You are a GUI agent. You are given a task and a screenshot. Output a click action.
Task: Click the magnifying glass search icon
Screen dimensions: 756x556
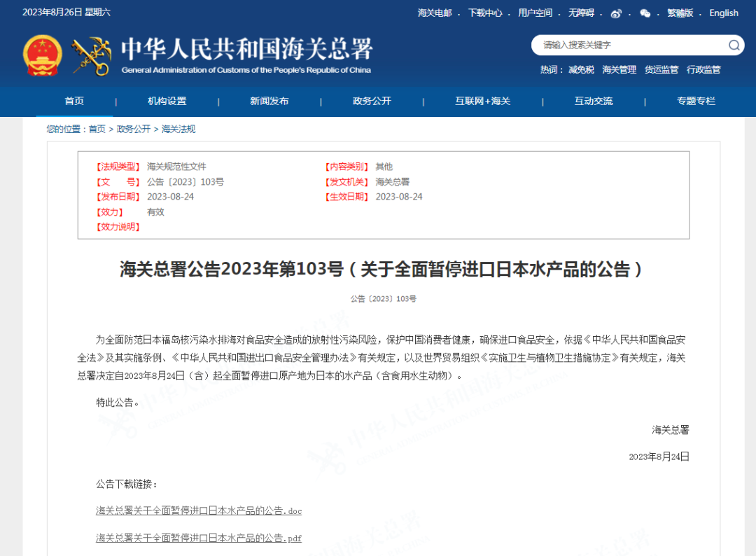click(734, 45)
